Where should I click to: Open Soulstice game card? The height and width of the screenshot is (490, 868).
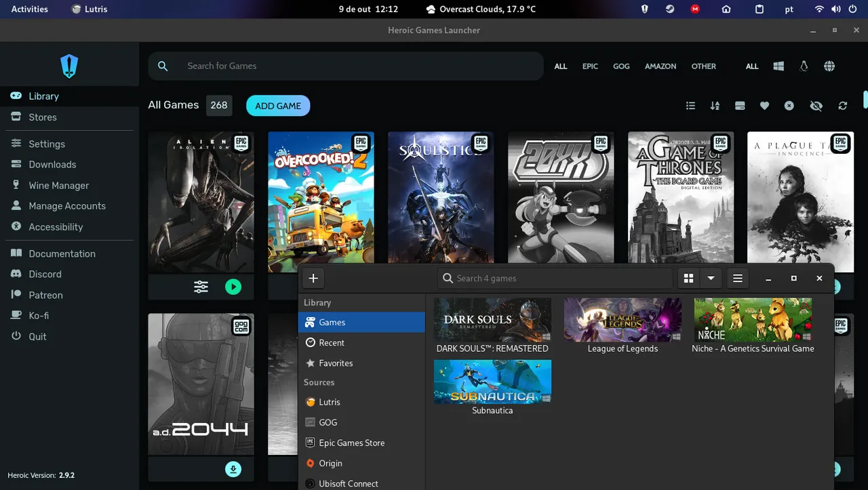coord(441,198)
